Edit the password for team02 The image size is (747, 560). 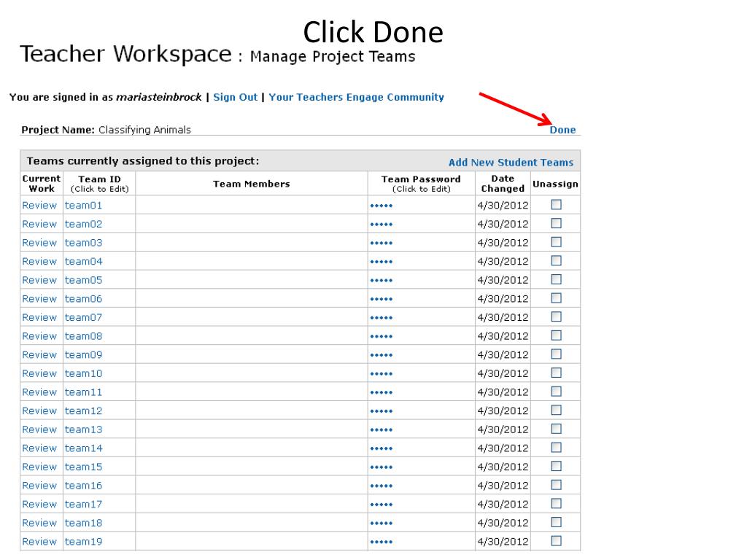[x=381, y=225]
